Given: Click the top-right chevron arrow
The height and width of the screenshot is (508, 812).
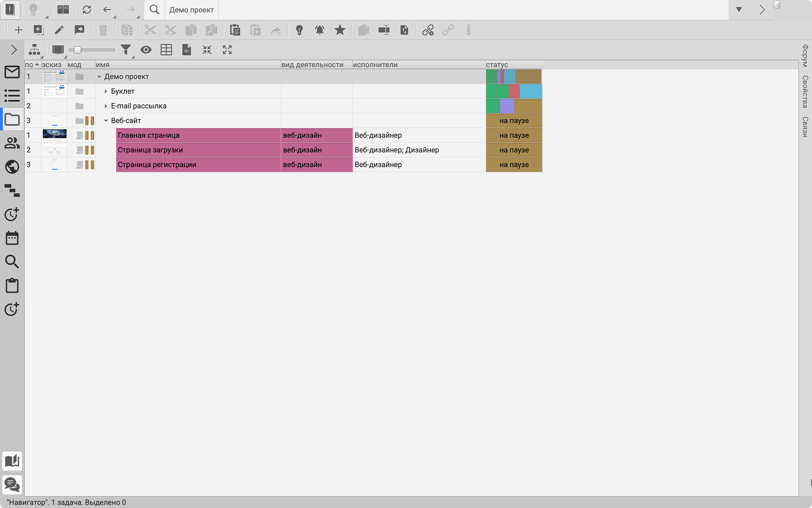Looking at the screenshot, I should 762,10.
